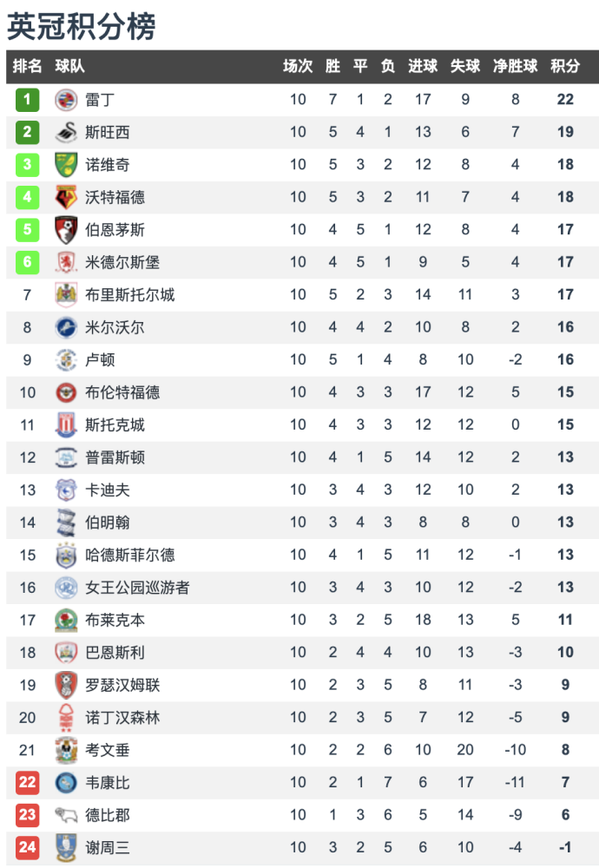Click the Swansea (斯旺西) swan crest
Image resolution: width=599 pixels, height=868 pixels.
point(66,132)
